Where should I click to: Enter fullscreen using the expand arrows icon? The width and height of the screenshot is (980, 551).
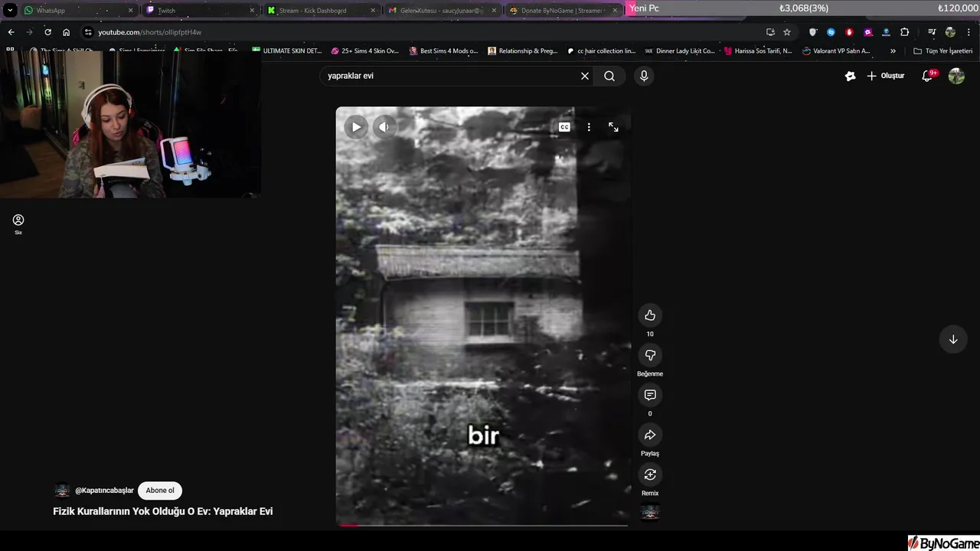pyautogui.click(x=613, y=127)
